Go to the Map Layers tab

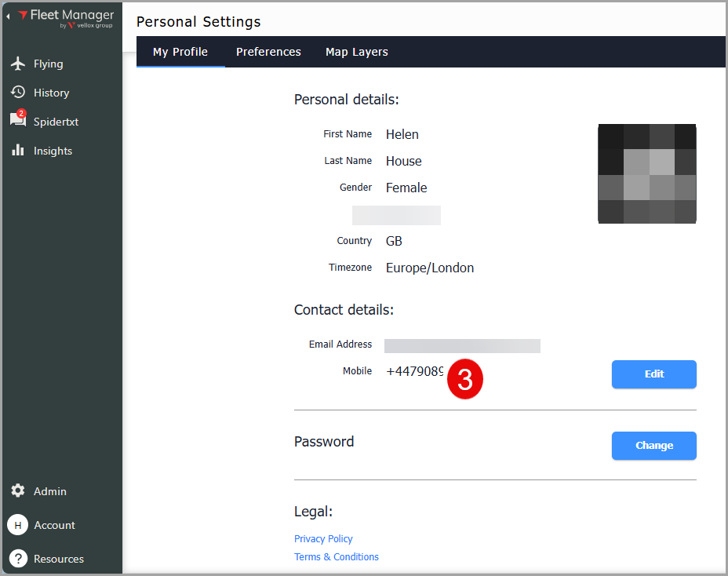coord(357,52)
